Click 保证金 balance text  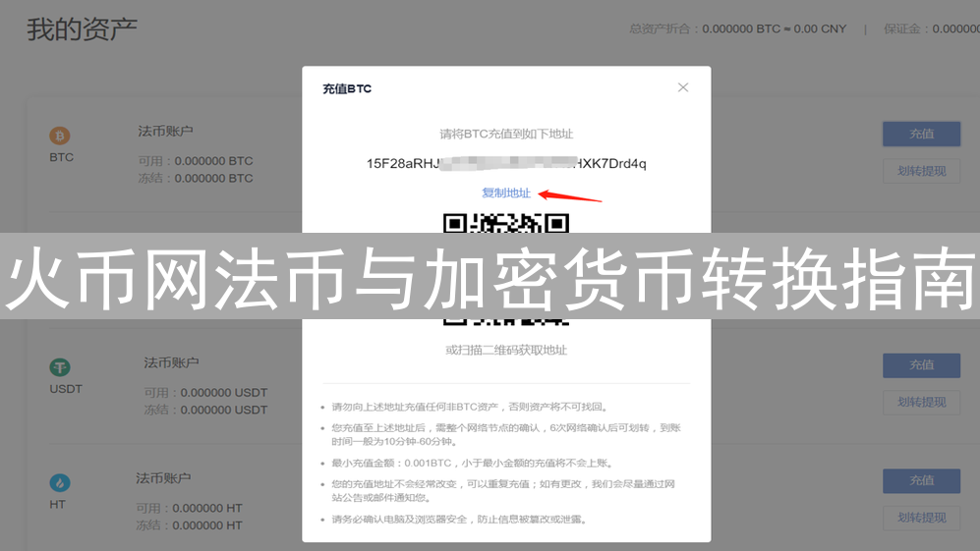[x=931, y=28]
